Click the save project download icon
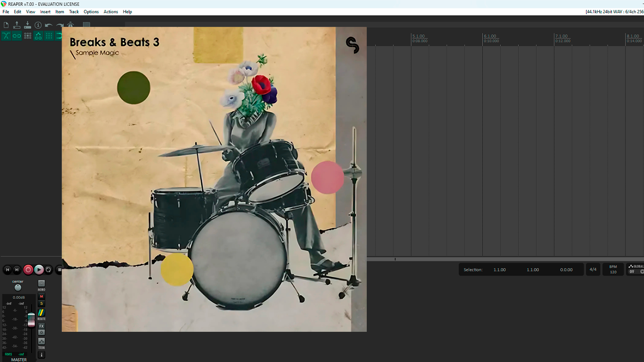Screen dimensions: 644x362 27,25
